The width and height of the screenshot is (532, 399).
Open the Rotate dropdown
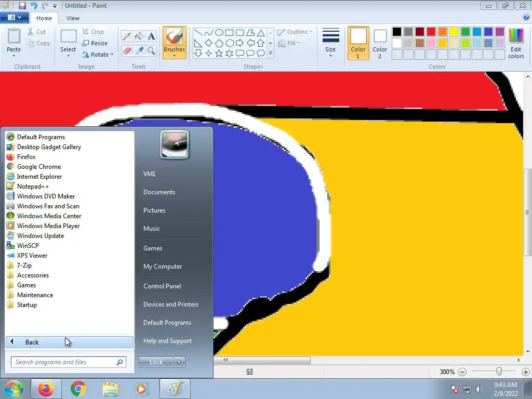(x=98, y=54)
